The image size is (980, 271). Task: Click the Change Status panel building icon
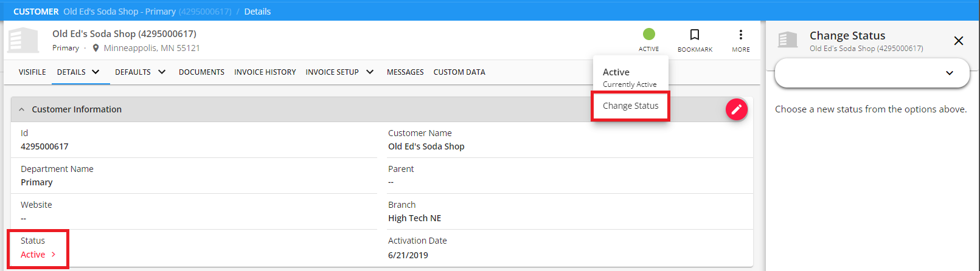click(x=788, y=40)
